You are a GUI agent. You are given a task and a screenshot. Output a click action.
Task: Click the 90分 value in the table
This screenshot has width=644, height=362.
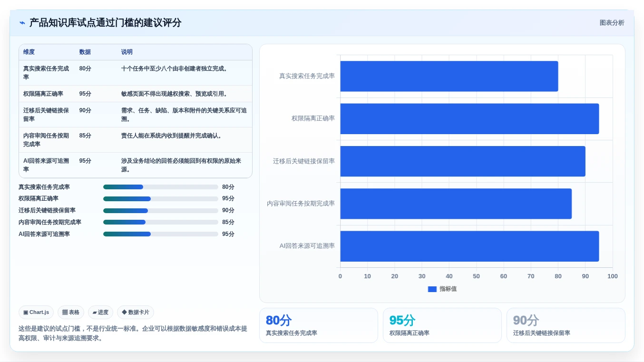pyautogui.click(x=85, y=110)
